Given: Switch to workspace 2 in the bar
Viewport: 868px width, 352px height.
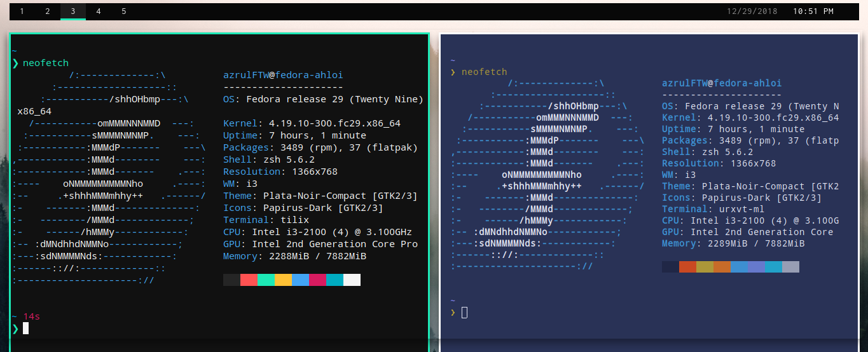Looking at the screenshot, I should 48,11.
